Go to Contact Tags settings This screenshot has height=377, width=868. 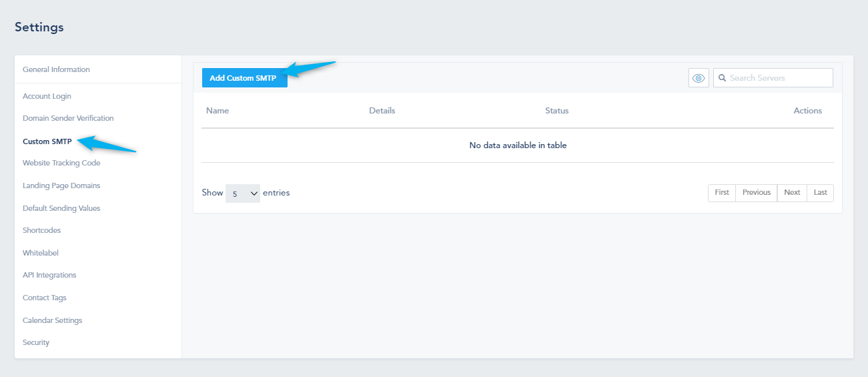click(x=45, y=298)
